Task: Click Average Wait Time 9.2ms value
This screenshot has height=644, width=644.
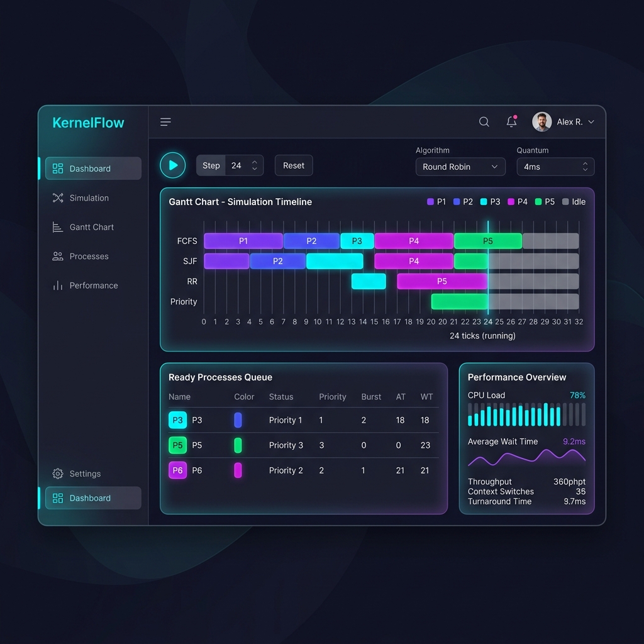Action: pos(574,441)
